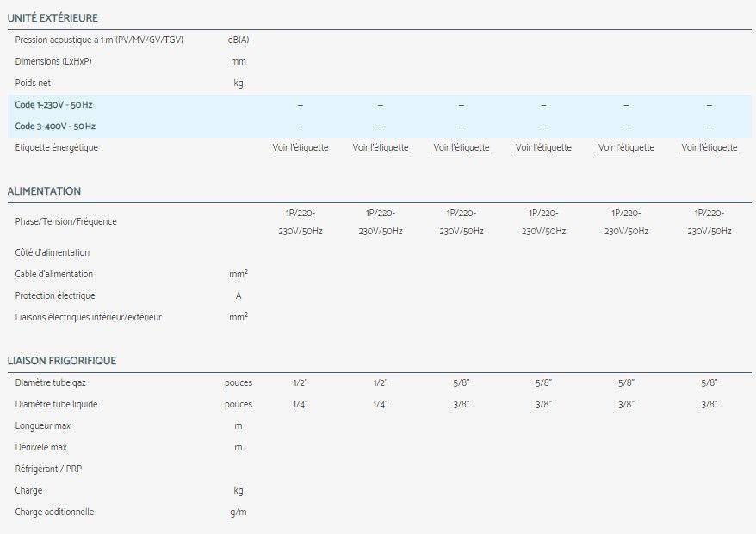Viewport: 756px width, 534px height.
Task: Click the "Poids net" row label
Action: (x=34, y=84)
